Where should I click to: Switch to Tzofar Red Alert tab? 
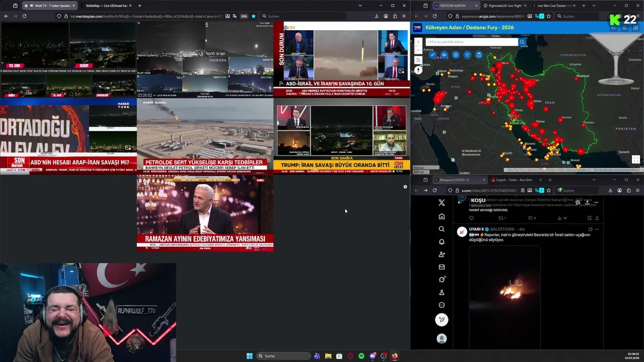(x=516, y=179)
